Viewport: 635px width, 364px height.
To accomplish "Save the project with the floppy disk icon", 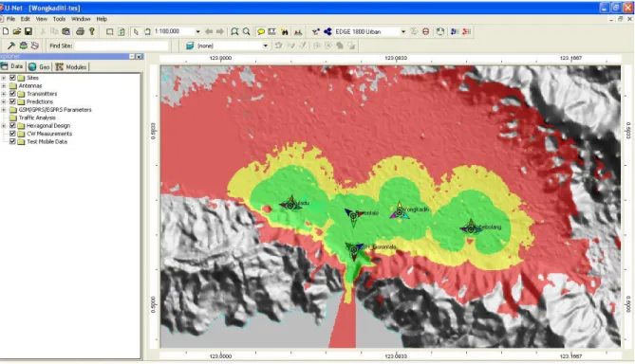I will (x=28, y=31).
